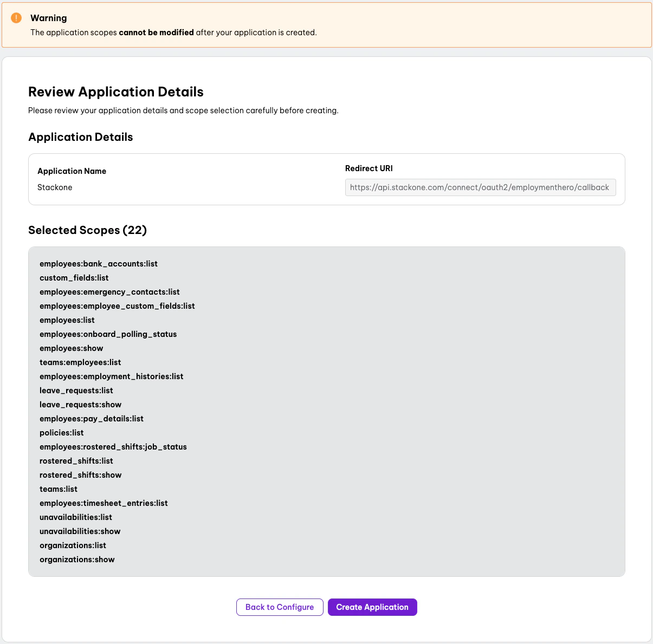653x644 pixels.
Task: Select the employees:list scope entry
Action: [x=67, y=320]
